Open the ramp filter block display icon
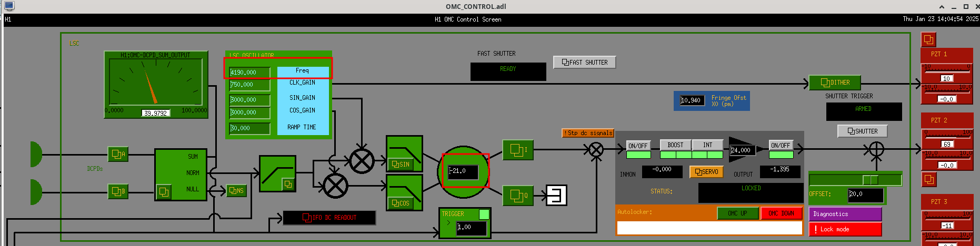Screen dimensions: 980x246 (287, 184)
